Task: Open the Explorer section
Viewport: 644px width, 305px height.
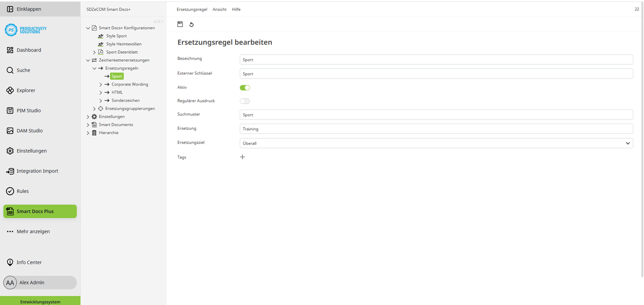Action: pyautogui.click(x=26, y=90)
